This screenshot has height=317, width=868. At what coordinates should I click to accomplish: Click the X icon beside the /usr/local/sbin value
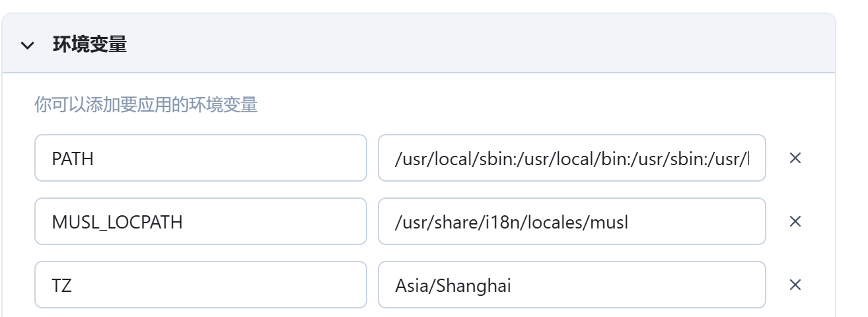[x=795, y=158]
